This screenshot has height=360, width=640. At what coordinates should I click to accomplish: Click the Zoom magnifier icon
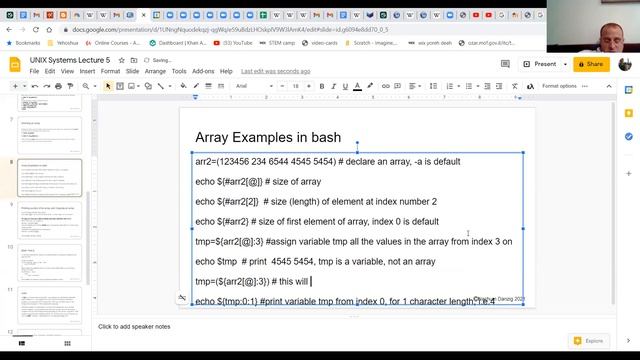[x=86, y=86]
